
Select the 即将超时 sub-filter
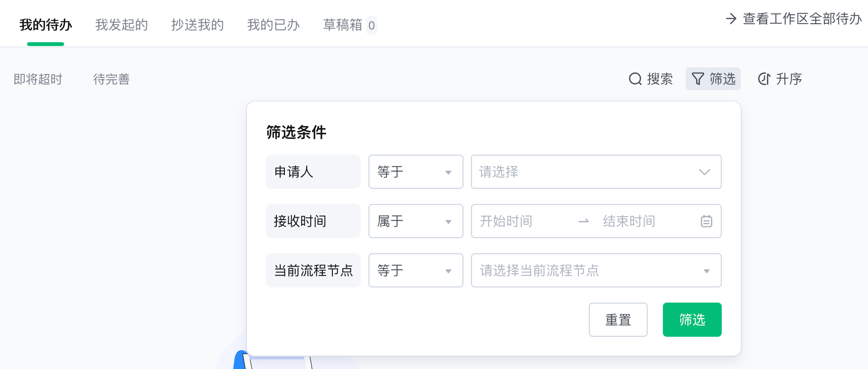click(x=38, y=79)
